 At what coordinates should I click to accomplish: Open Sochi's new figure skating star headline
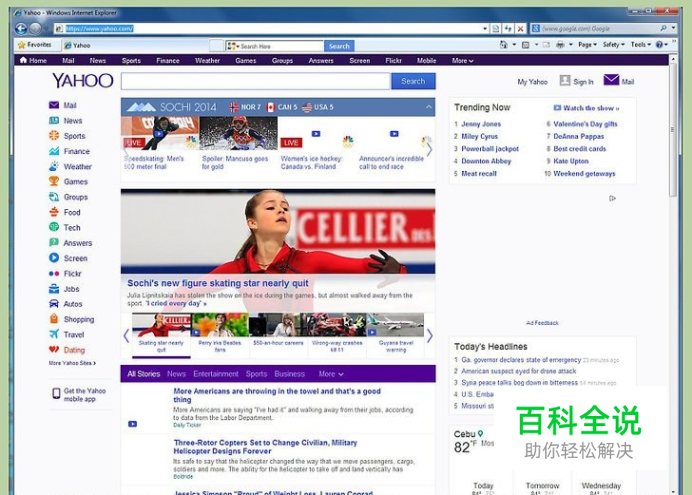click(x=218, y=283)
